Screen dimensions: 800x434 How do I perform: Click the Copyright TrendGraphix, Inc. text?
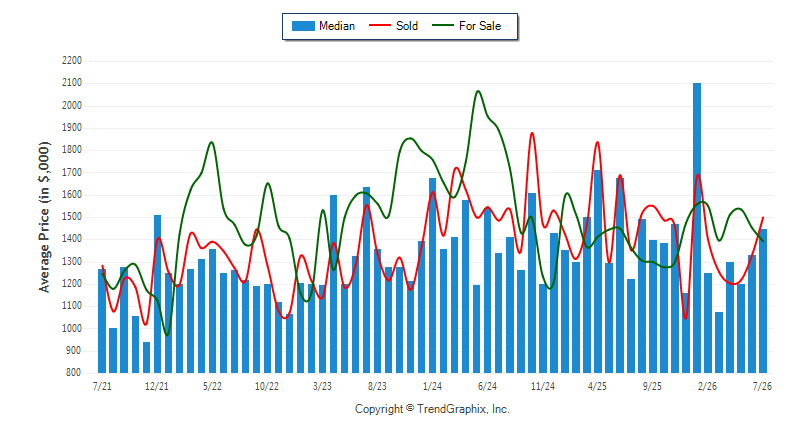[432, 409]
